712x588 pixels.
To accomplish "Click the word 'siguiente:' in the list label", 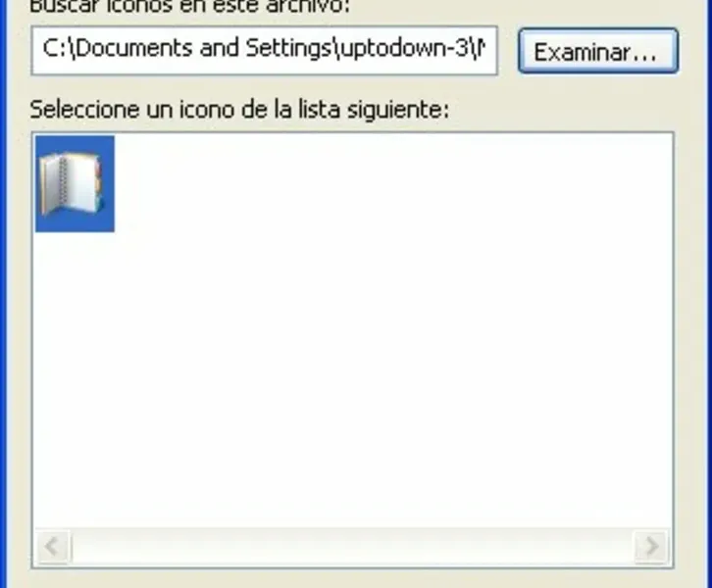I will (x=398, y=110).
